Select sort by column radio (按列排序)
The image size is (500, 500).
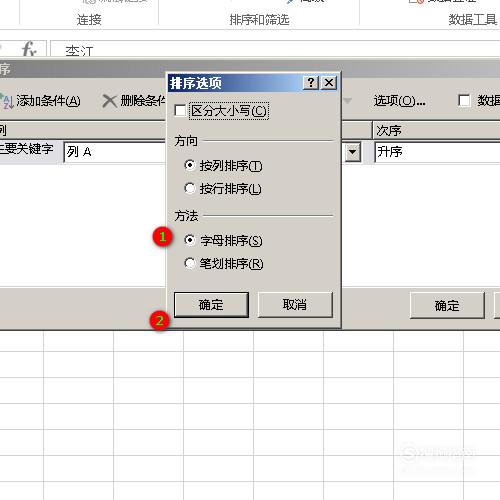[190, 165]
